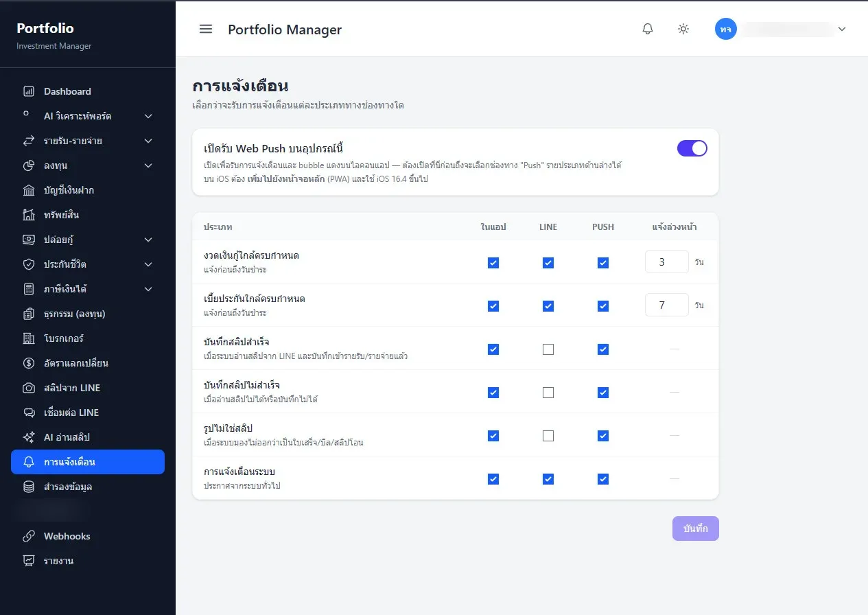Click the สลิปจาก LINE camera icon
The image size is (868, 615).
pyautogui.click(x=29, y=388)
